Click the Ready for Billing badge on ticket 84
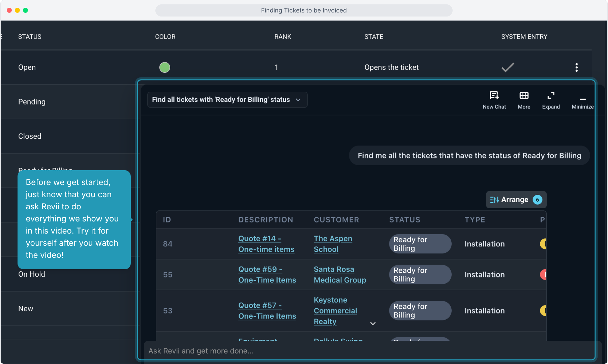Image resolution: width=608 pixels, height=364 pixels. coord(420,244)
